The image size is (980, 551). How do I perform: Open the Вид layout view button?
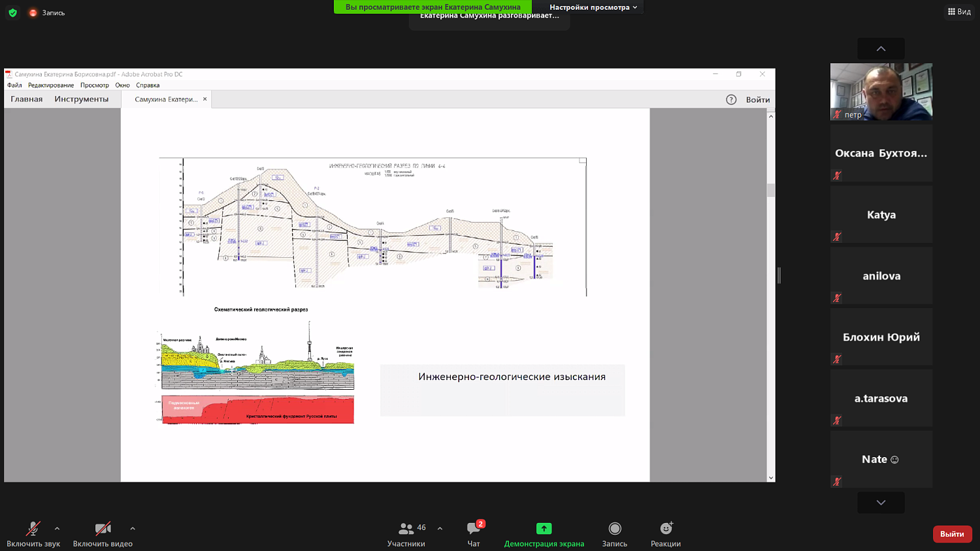pyautogui.click(x=959, y=11)
